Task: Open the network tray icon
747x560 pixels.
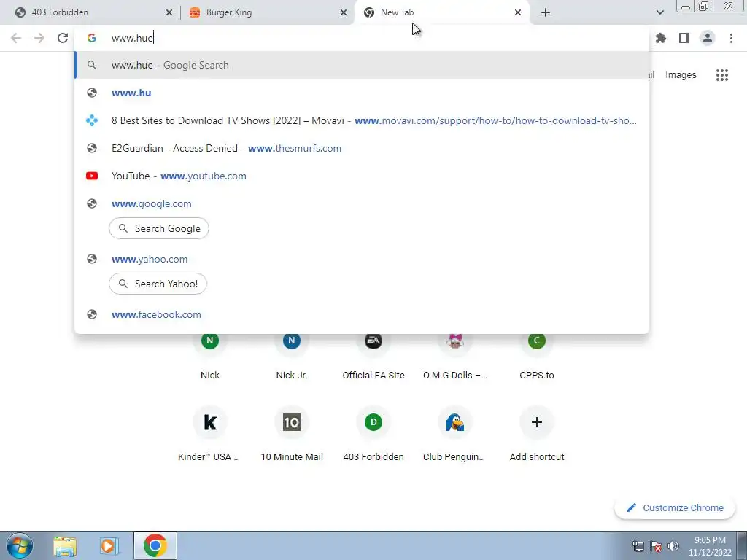Action: [x=638, y=546]
